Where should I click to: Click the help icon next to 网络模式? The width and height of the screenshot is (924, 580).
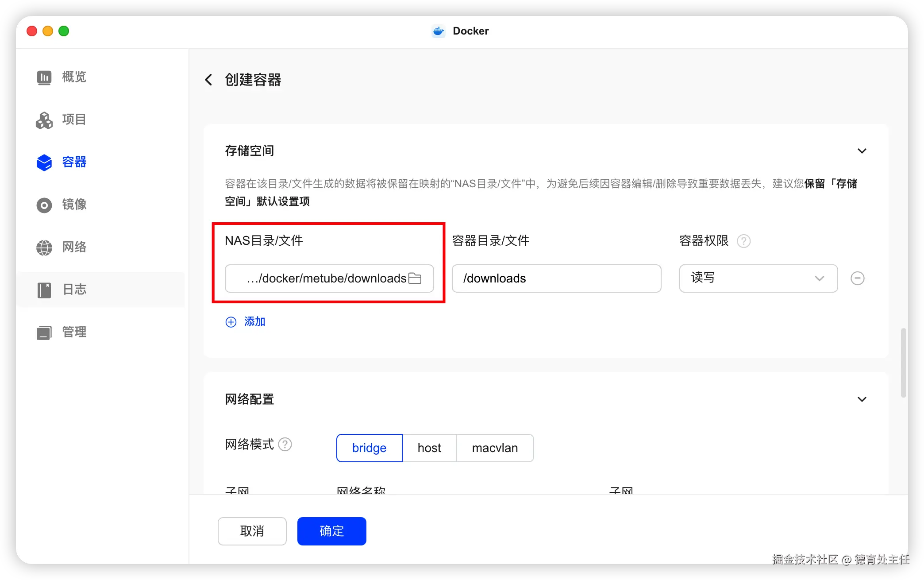[285, 444]
